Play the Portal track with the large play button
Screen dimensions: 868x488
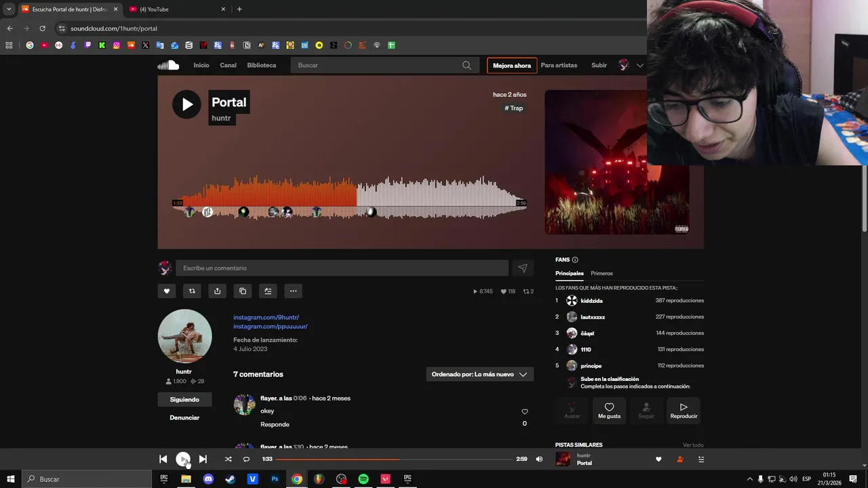pyautogui.click(x=186, y=104)
